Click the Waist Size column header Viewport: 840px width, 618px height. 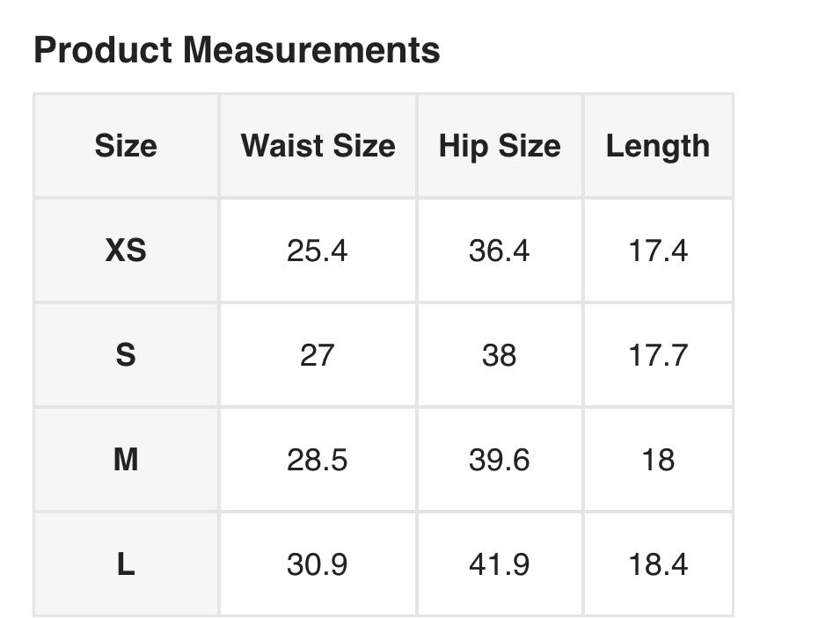pyautogui.click(x=318, y=146)
